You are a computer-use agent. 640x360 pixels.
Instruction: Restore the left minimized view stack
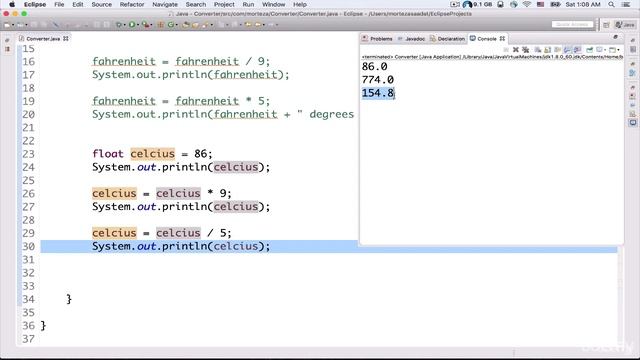7,40
